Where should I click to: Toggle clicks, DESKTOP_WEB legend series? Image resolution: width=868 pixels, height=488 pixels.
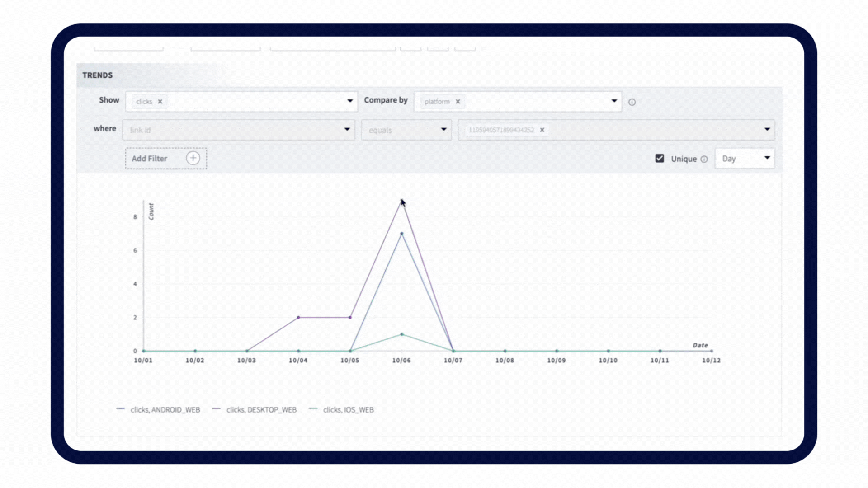click(261, 410)
